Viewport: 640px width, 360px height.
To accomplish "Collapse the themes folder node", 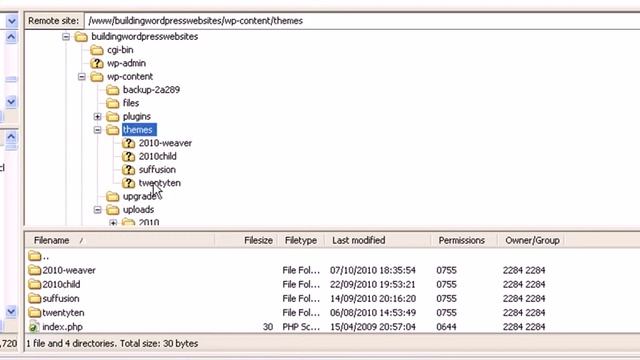I will tap(97, 130).
